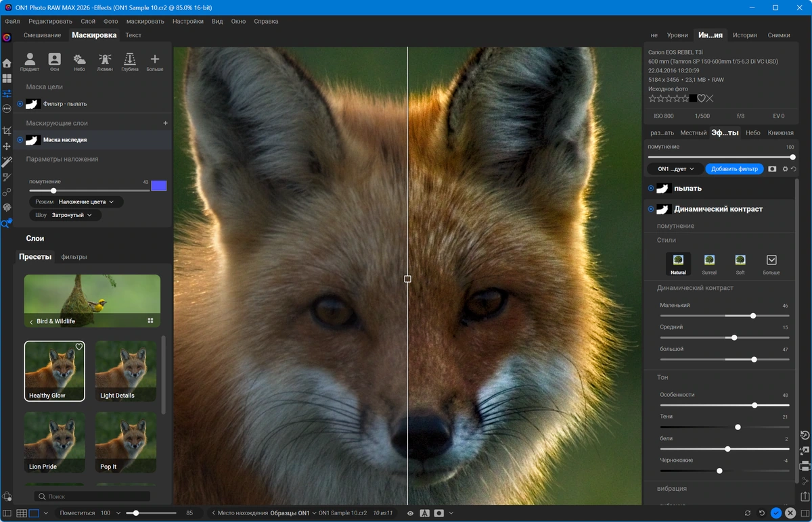812x522 pixels.
Task: Adjust the Тени tone slider
Action: coord(724,427)
